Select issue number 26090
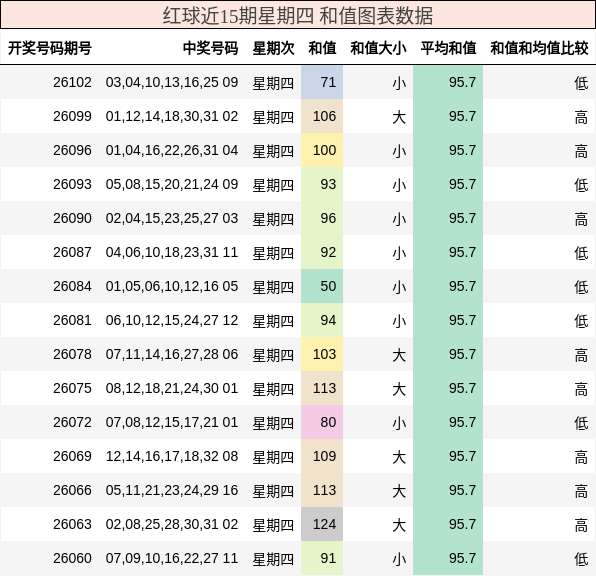The height and width of the screenshot is (576, 596). 72,219
